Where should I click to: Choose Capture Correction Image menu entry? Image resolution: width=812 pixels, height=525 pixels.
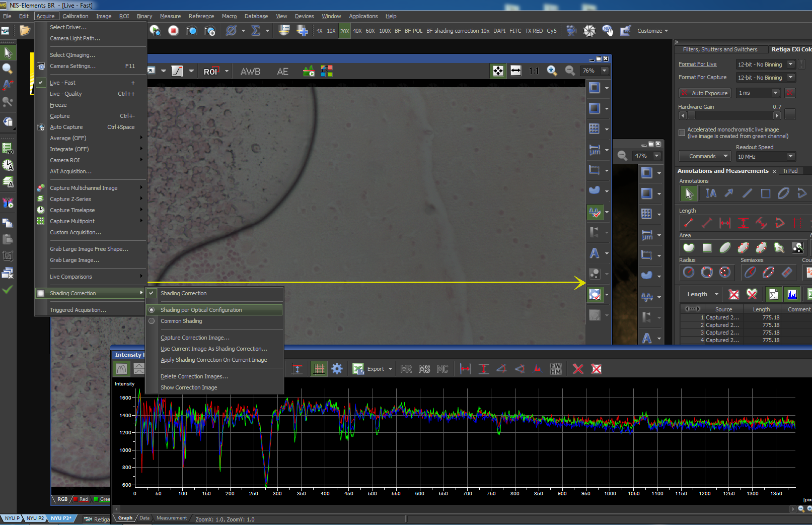(x=194, y=338)
